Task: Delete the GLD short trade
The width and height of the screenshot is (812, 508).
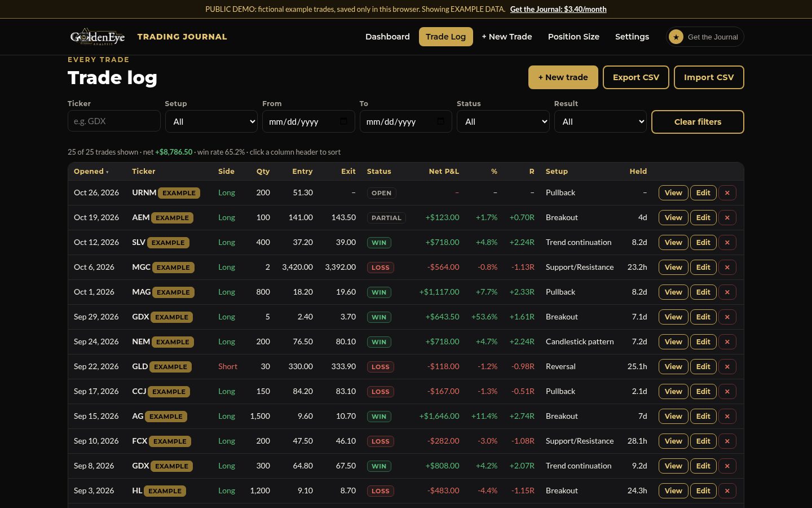Action: 727,367
